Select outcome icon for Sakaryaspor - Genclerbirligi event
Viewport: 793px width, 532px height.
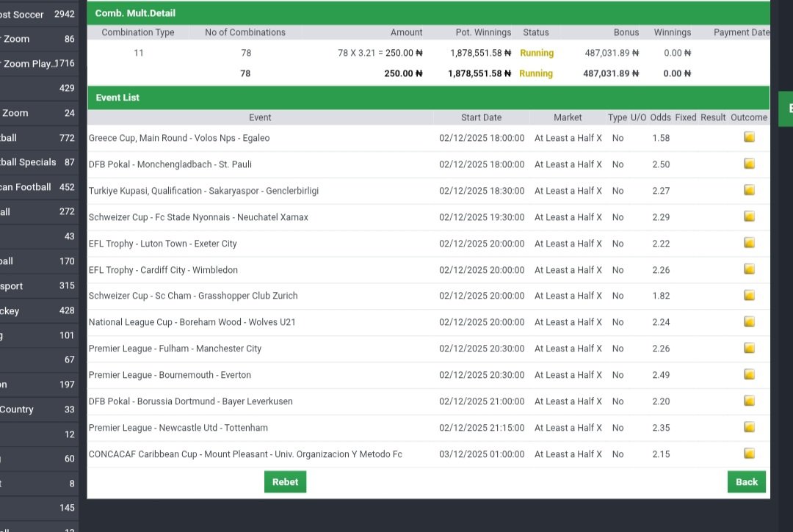pyautogui.click(x=749, y=190)
